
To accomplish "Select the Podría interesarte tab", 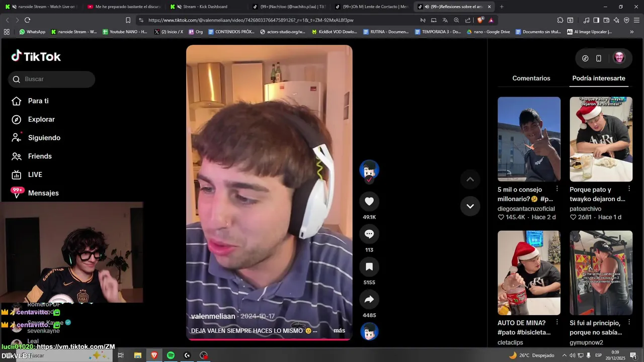I will pyautogui.click(x=599, y=78).
